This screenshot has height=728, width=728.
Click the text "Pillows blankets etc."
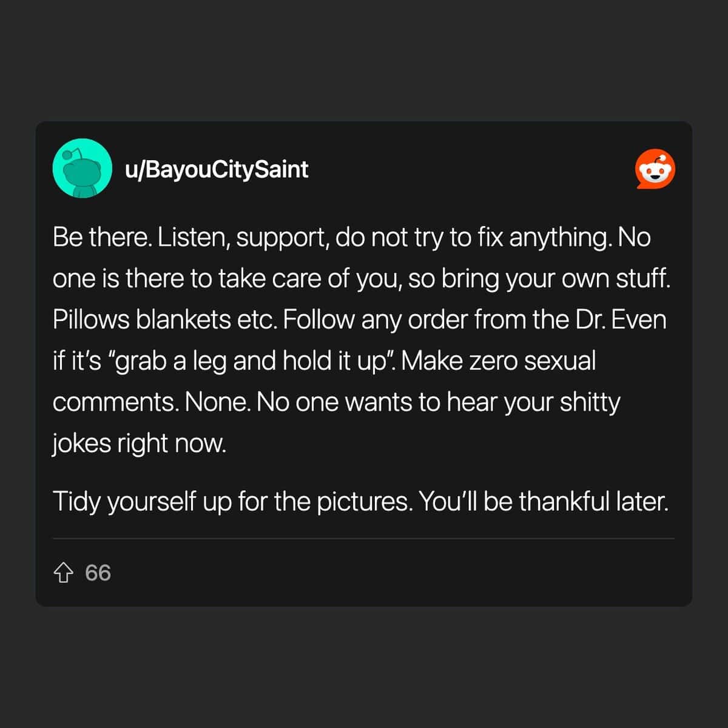point(165,320)
